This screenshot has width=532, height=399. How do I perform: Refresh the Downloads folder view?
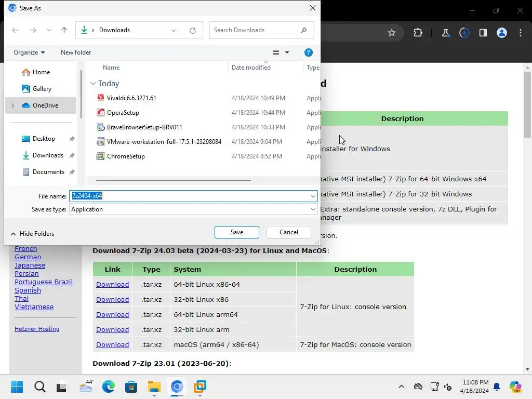(193, 31)
